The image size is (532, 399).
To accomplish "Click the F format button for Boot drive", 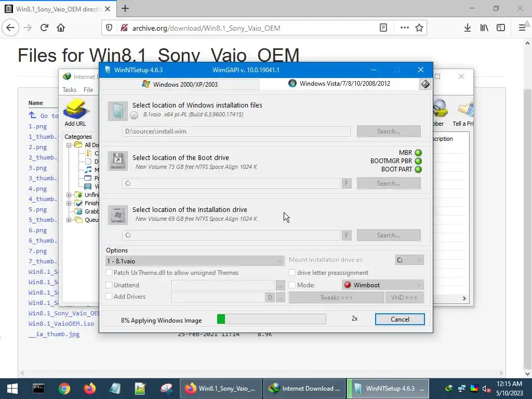I will pos(347,183).
